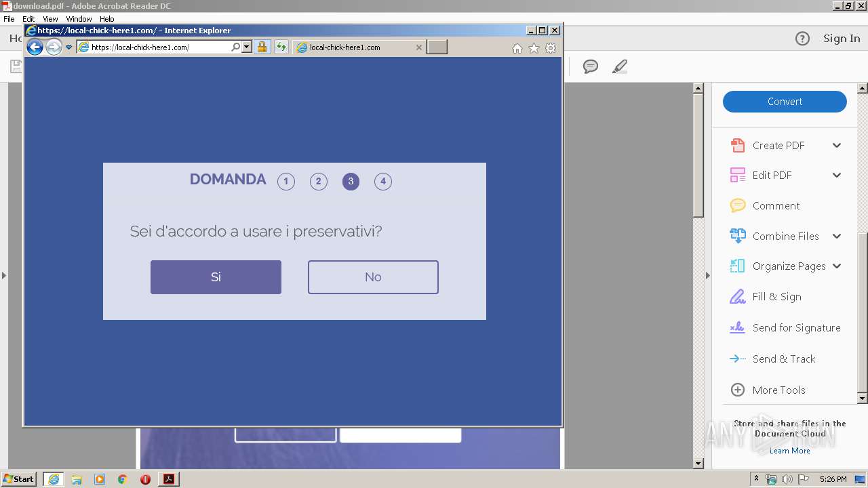Launch Opera from the taskbar
The image size is (868, 488).
[x=145, y=479]
